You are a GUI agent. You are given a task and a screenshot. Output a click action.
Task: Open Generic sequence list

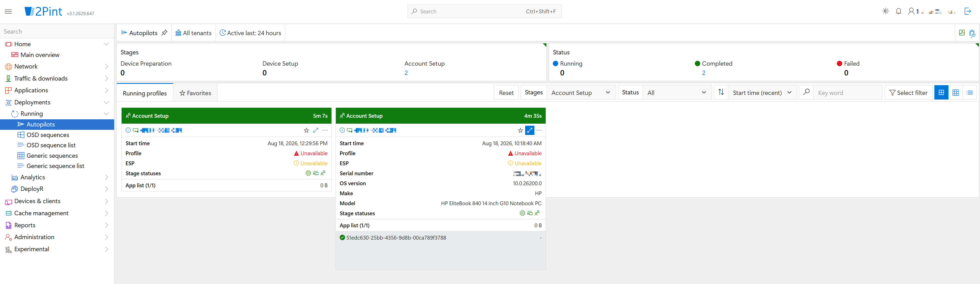55,166
